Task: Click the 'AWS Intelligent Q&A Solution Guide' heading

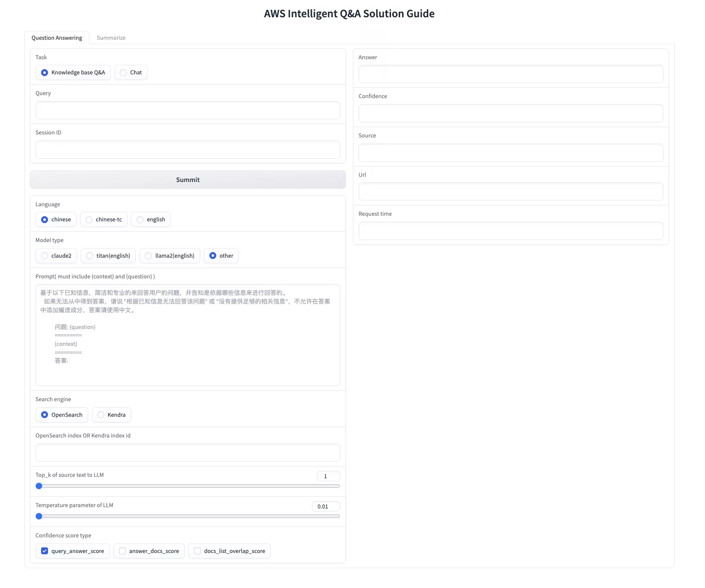Action: coord(349,14)
